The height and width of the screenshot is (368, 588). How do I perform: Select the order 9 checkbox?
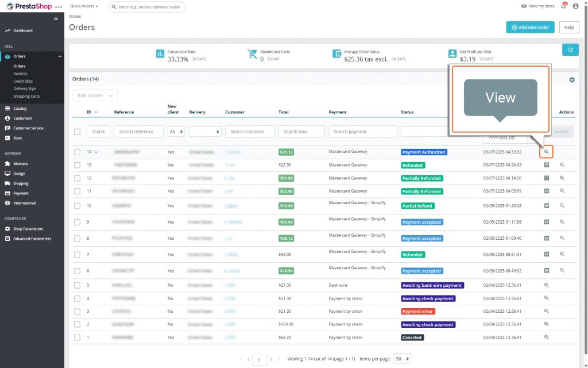tap(78, 223)
